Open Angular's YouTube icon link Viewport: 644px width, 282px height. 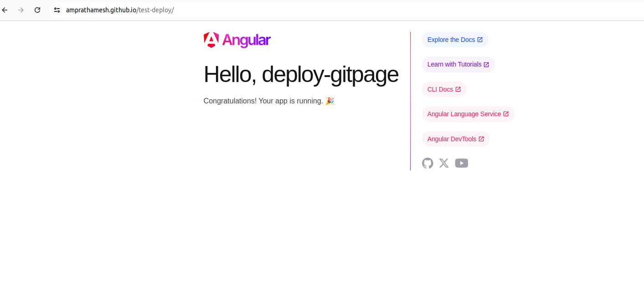(462, 163)
